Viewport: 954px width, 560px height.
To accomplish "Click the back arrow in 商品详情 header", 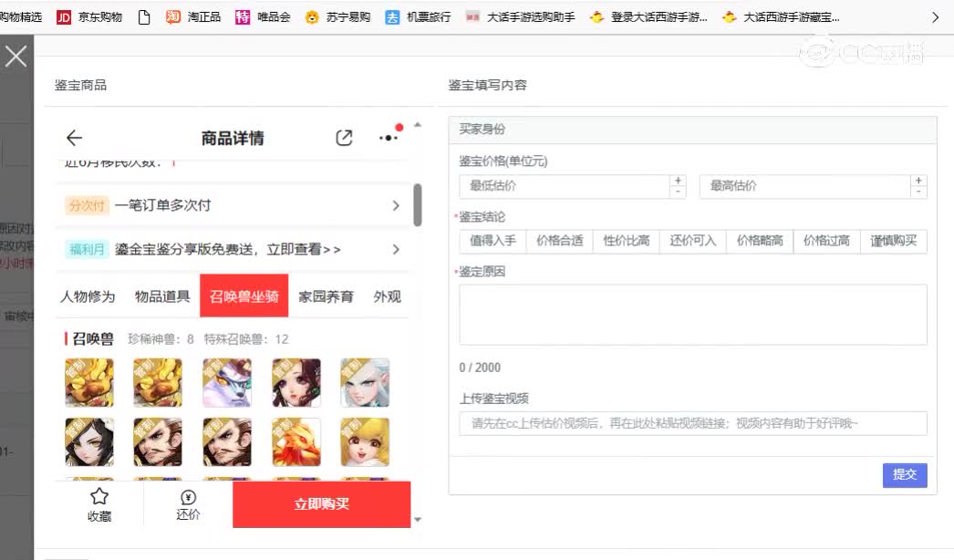I will point(75,139).
